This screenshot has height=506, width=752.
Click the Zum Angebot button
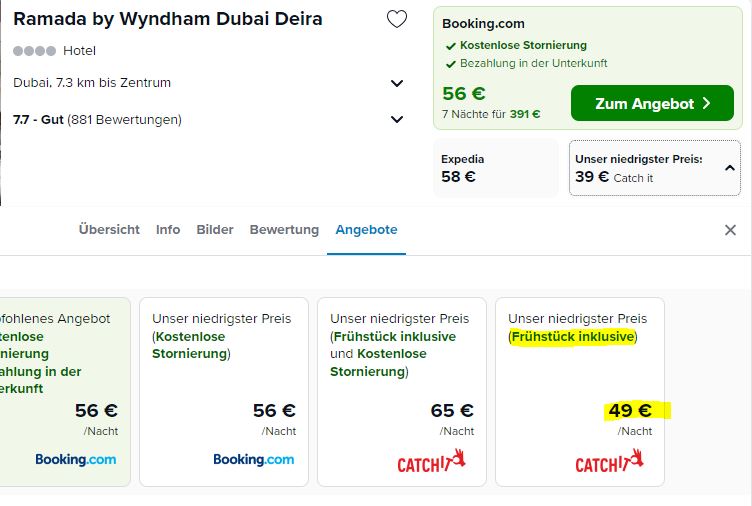(652, 103)
